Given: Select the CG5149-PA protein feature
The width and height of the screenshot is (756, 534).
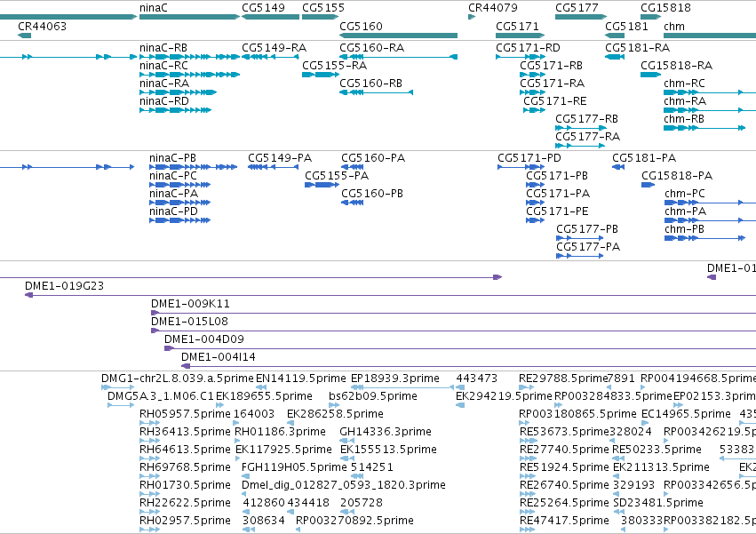Looking at the screenshot, I should [x=273, y=167].
